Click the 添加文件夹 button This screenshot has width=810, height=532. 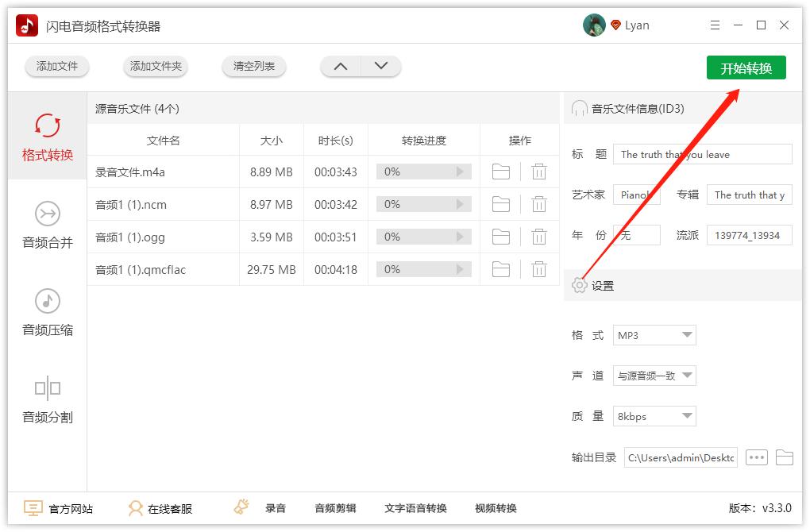(x=156, y=66)
